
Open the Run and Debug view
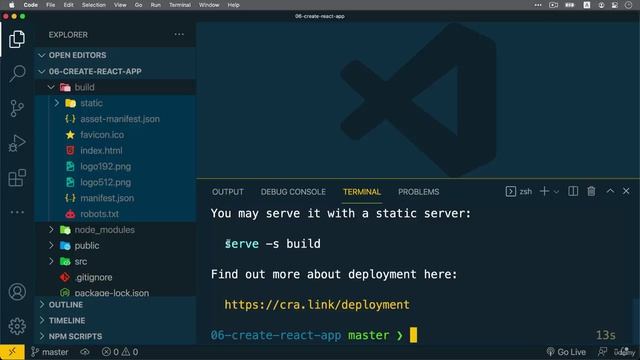tap(17, 143)
